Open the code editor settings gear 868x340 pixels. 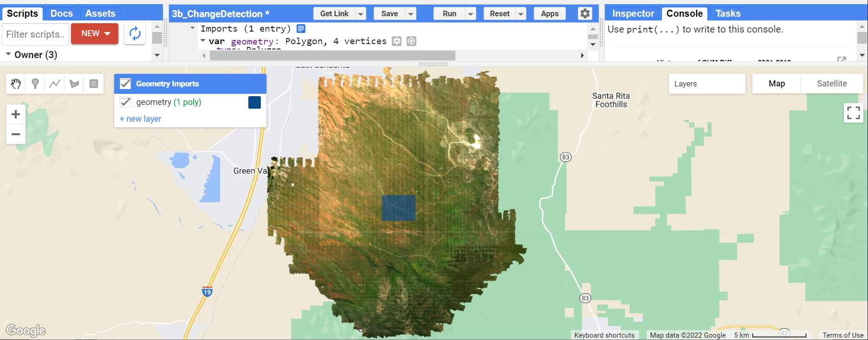click(x=585, y=13)
